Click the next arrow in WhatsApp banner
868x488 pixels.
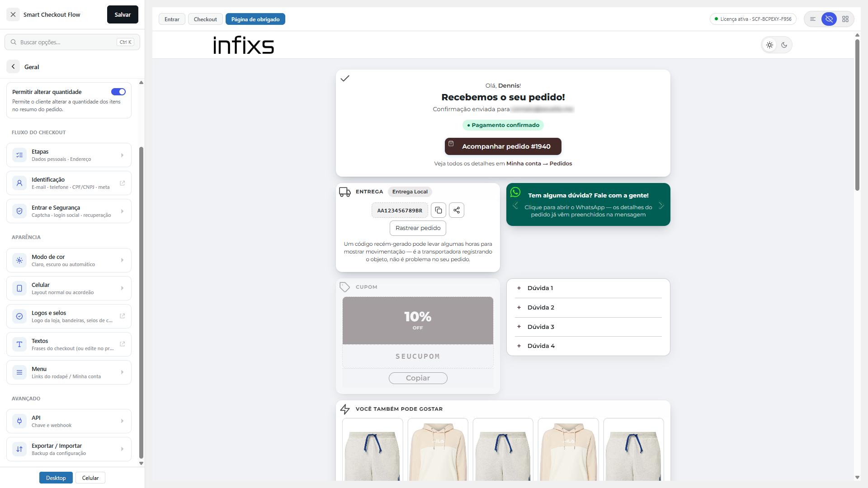[x=661, y=206]
